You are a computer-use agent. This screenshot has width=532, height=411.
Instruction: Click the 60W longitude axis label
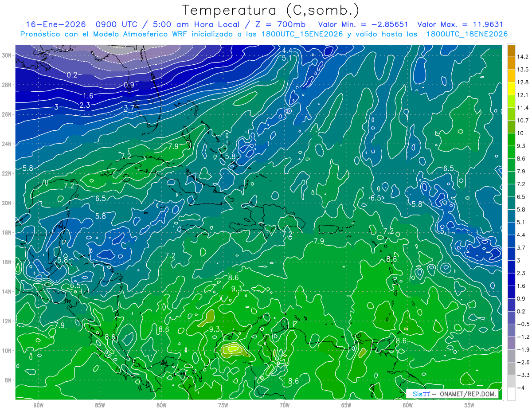pyautogui.click(x=407, y=406)
